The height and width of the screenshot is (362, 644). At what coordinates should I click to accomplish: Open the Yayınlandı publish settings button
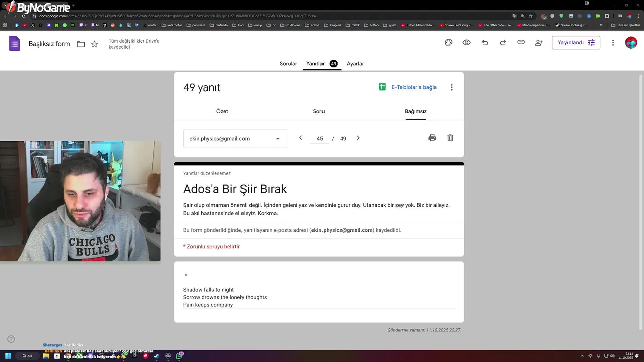(x=576, y=43)
